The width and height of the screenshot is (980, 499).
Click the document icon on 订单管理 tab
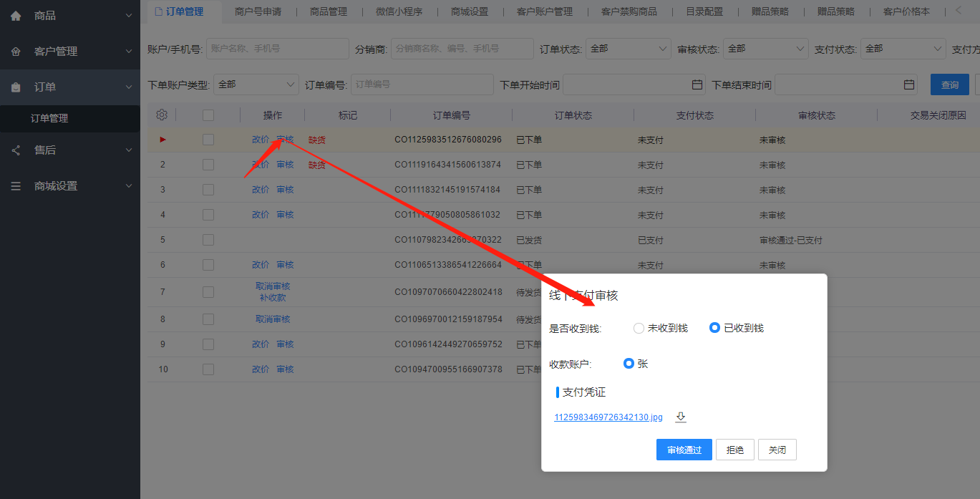[x=159, y=11]
